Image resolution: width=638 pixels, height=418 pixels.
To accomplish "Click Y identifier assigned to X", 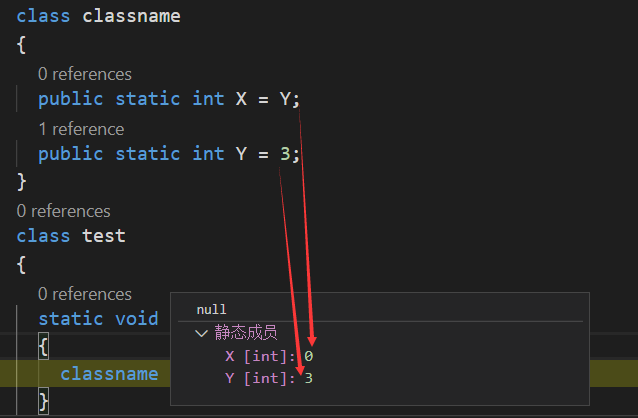I will pyautogui.click(x=285, y=99).
